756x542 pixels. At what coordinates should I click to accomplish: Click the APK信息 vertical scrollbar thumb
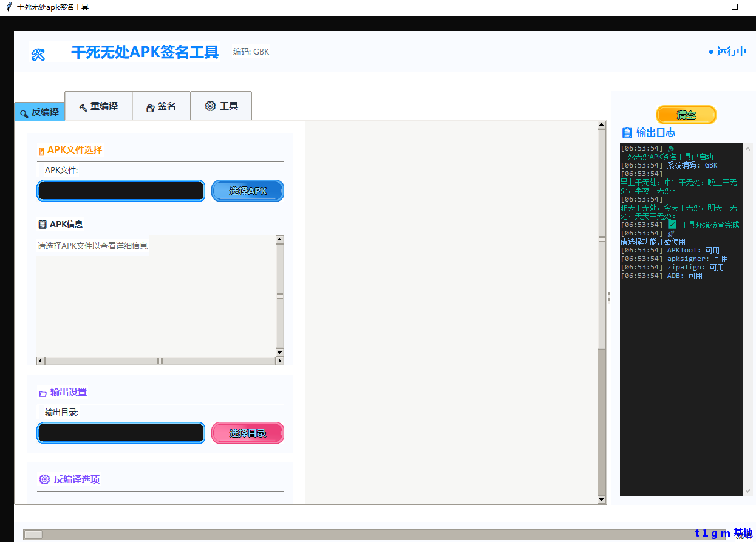coord(280,296)
